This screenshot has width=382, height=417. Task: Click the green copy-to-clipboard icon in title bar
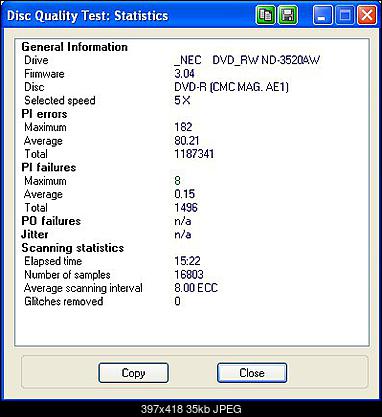[266, 15]
